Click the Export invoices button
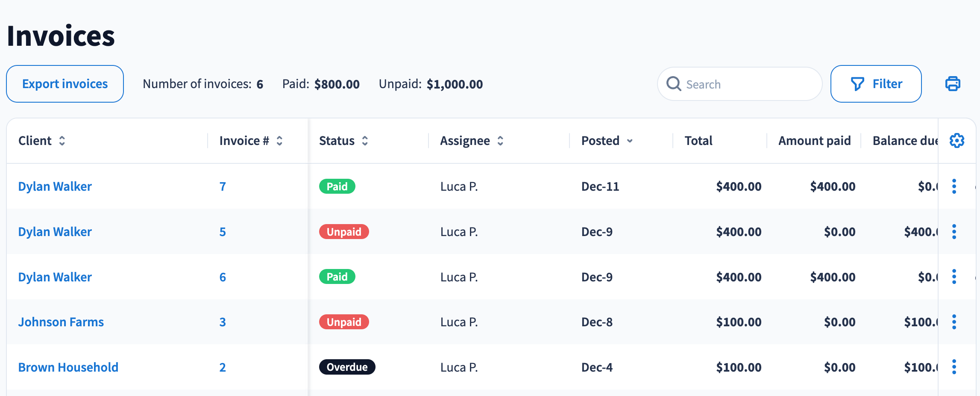This screenshot has height=396, width=980. pos(65,84)
